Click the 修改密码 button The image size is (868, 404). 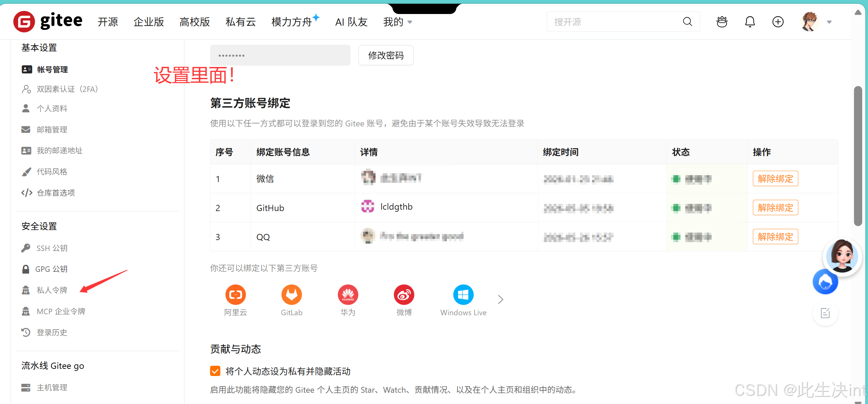(386, 55)
